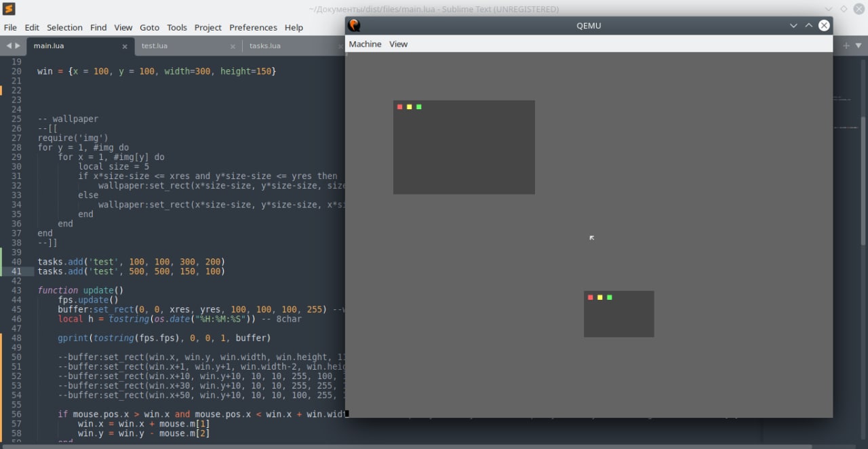Viewport: 868px width, 449px height.
Task: Open the View menu in QEMU
Action: coord(398,44)
